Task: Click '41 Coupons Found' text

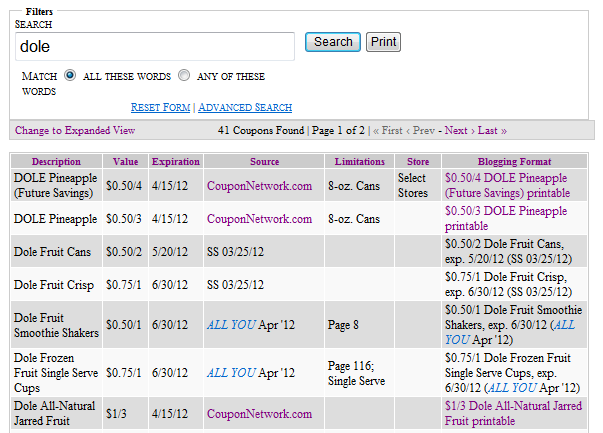Action: (x=261, y=130)
